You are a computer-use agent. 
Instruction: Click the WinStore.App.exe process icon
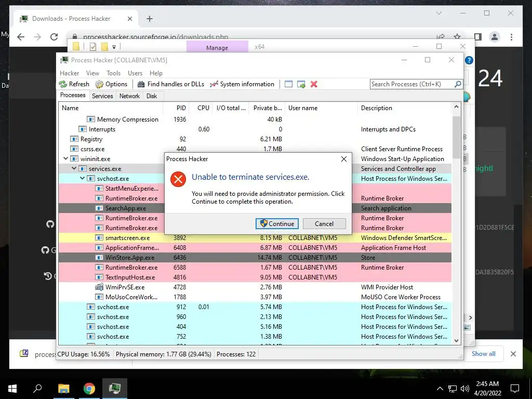click(99, 257)
